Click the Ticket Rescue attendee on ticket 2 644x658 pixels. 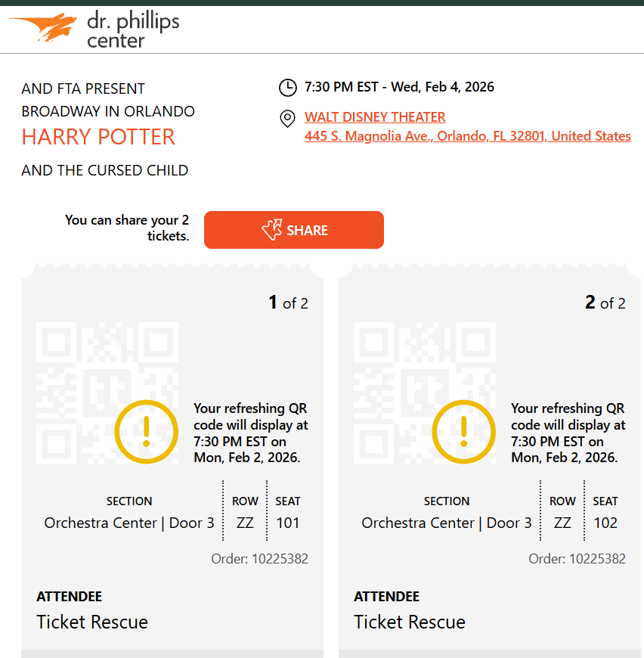click(x=410, y=622)
